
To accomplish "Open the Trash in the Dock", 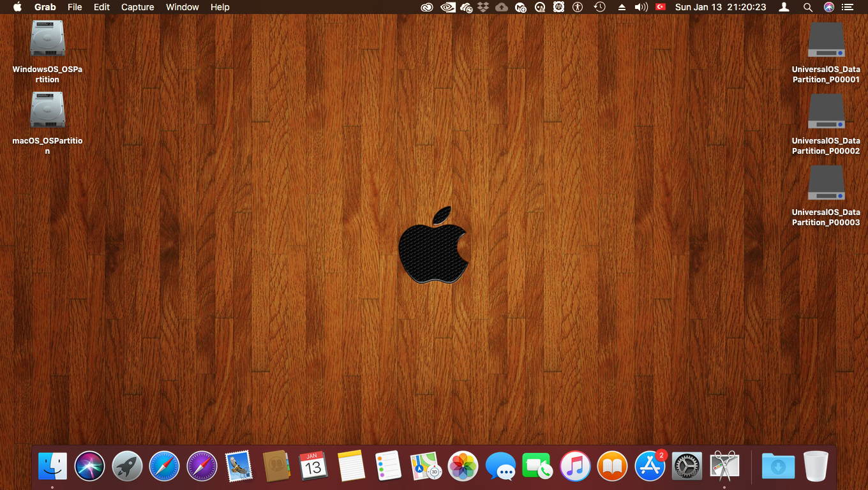I will click(816, 466).
